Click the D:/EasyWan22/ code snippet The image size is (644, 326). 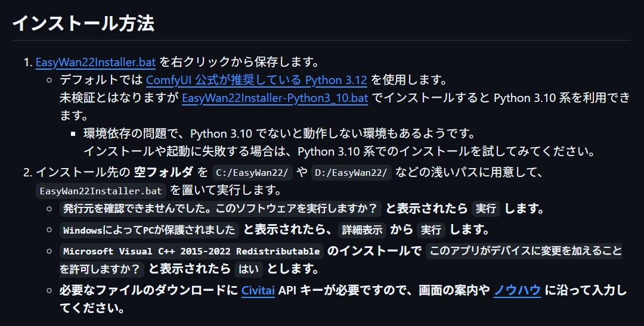pyautogui.click(x=351, y=173)
